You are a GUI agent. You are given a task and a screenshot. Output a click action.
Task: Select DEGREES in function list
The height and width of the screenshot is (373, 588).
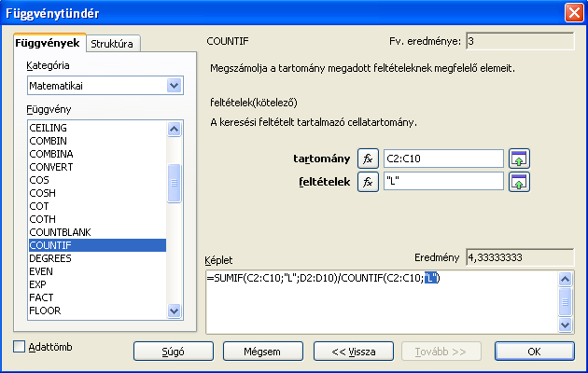(x=97, y=258)
